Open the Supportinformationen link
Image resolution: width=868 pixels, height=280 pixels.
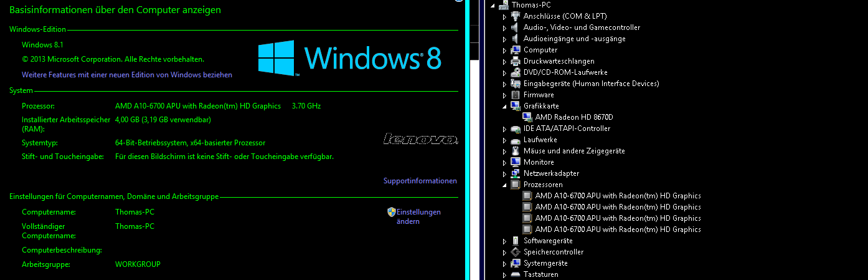(x=420, y=181)
